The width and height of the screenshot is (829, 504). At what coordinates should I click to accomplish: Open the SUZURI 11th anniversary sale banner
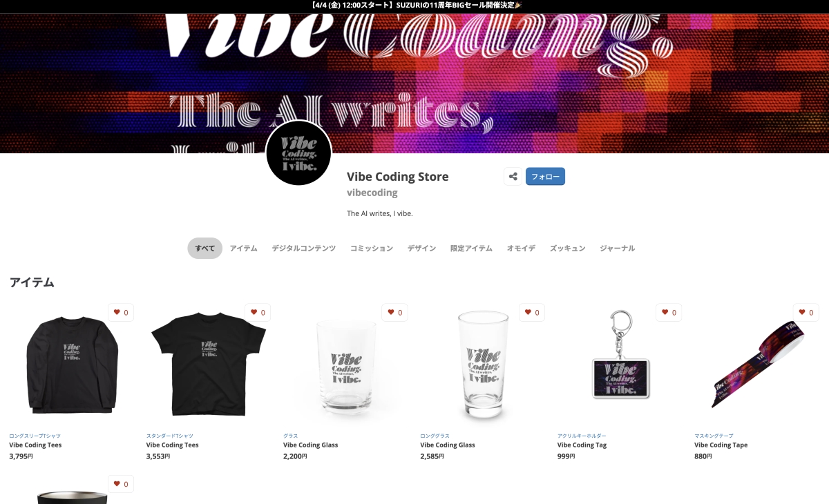pyautogui.click(x=414, y=6)
